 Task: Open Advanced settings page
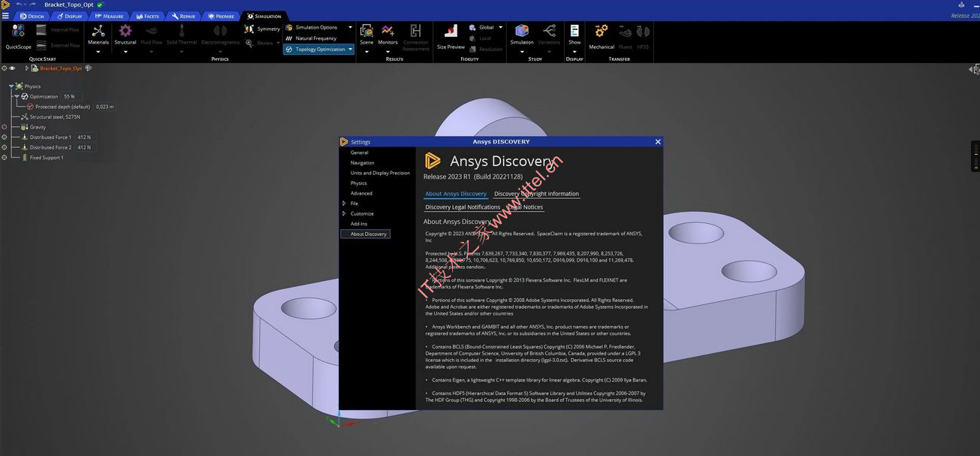point(361,193)
